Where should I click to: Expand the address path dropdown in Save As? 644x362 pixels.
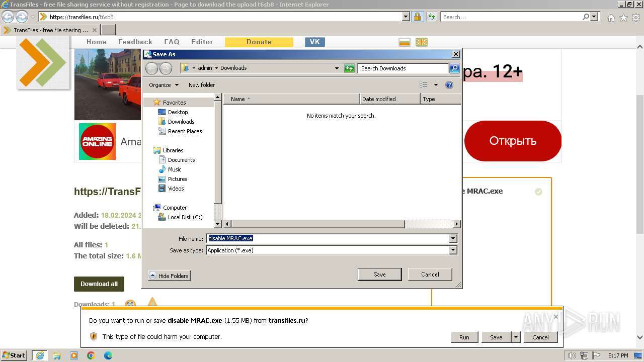point(337,68)
